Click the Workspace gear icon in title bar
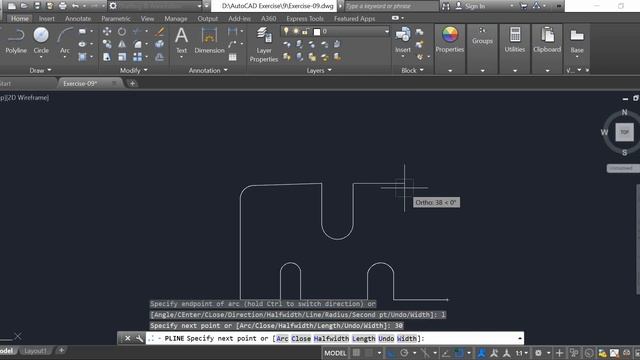The width and height of the screenshot is (640, 360). (x=113, y=6)
